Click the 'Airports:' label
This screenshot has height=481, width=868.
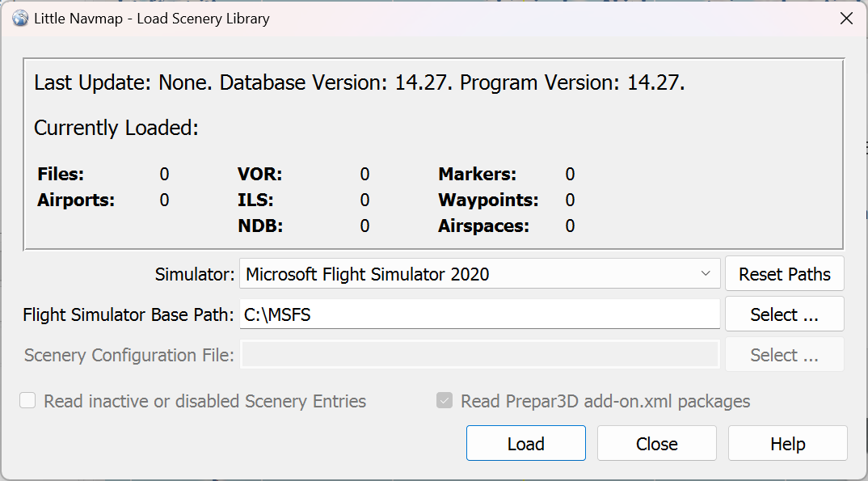click(x=76, y=200)
